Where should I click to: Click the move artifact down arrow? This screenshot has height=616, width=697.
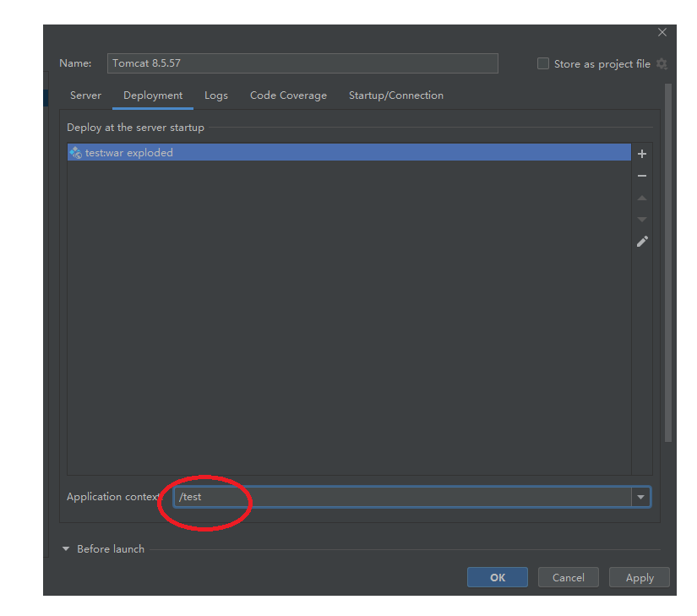pyautogui.click(x=642, y=220)
